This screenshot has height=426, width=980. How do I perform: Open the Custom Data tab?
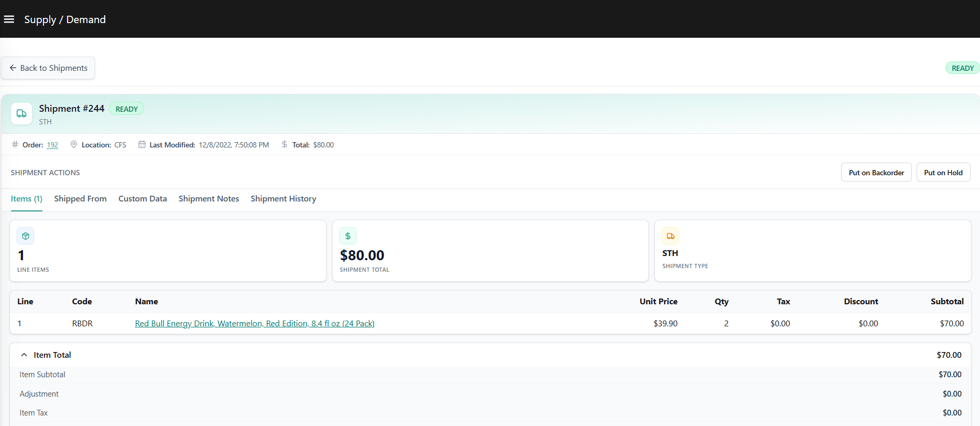143,199
